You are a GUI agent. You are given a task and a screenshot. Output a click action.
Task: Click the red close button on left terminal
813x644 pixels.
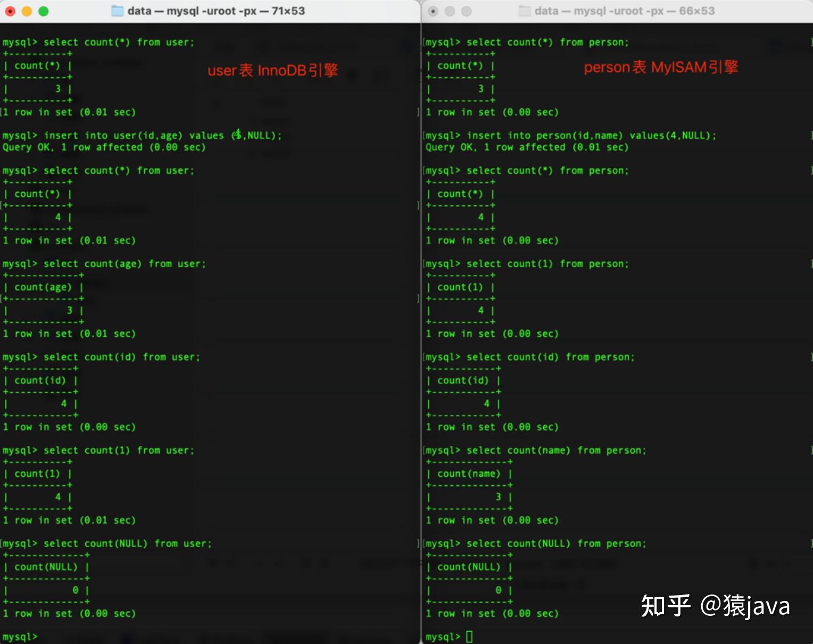coord(10,10)
